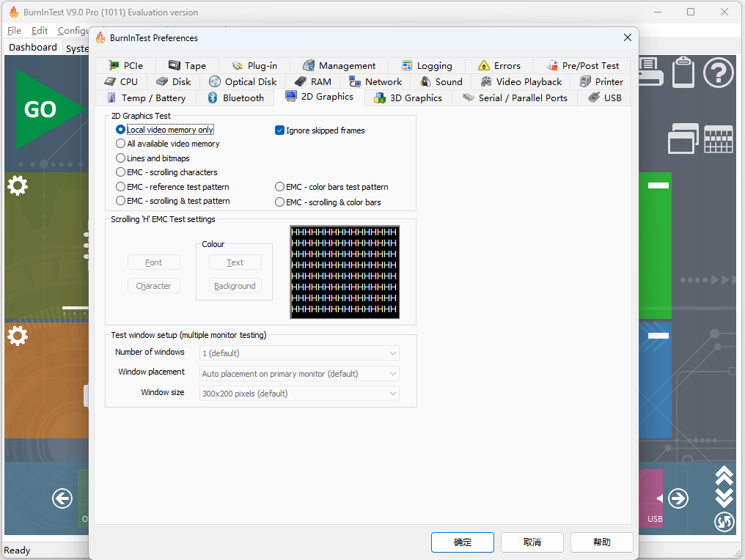
Task: Select Local video memory only option
Action: [165, 130]
